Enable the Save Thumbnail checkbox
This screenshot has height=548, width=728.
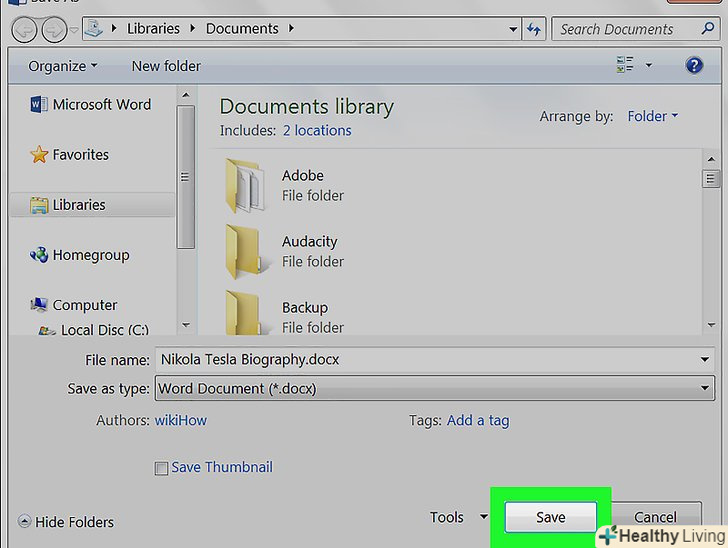(x=161, y=468)
